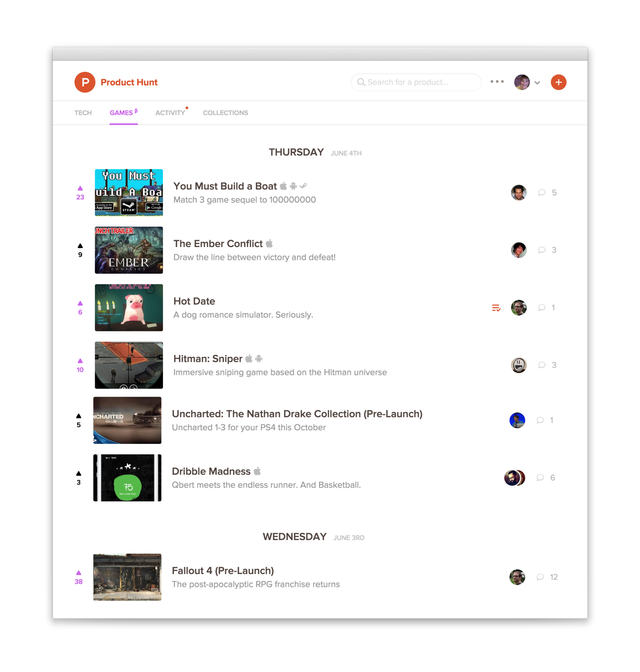Open Uncharted: The Nathan Drake Collection link
Viewport: 640px width, 672px height.
click(x=297, y=413)
